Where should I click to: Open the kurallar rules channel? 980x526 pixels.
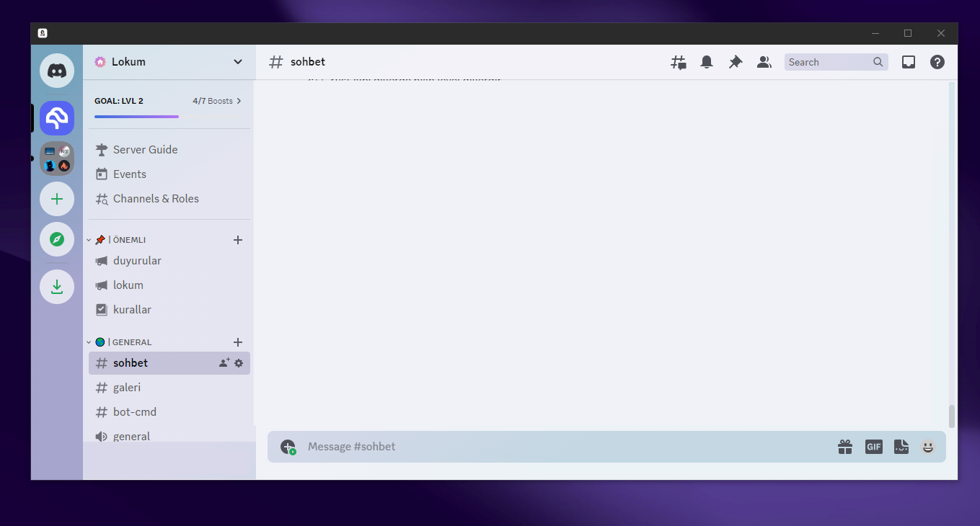(169, 310)
